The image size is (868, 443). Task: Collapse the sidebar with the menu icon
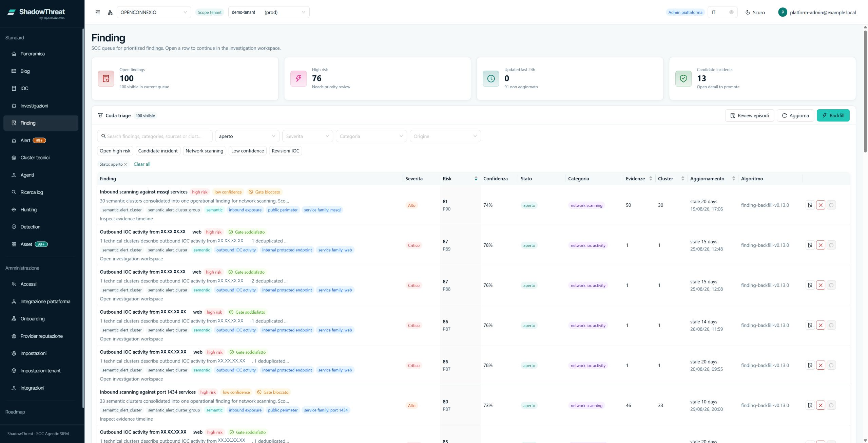[x=98, y=12]
